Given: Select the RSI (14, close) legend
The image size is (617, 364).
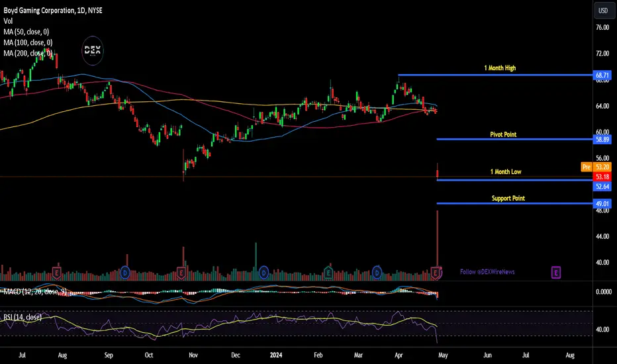Looking at the screenshot, I should click(x=23, y=317).
